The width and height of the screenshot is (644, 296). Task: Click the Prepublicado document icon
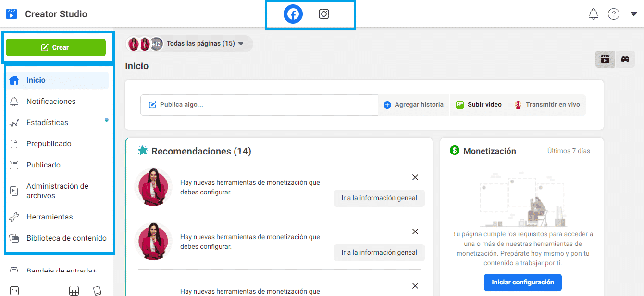click(14, 144)
